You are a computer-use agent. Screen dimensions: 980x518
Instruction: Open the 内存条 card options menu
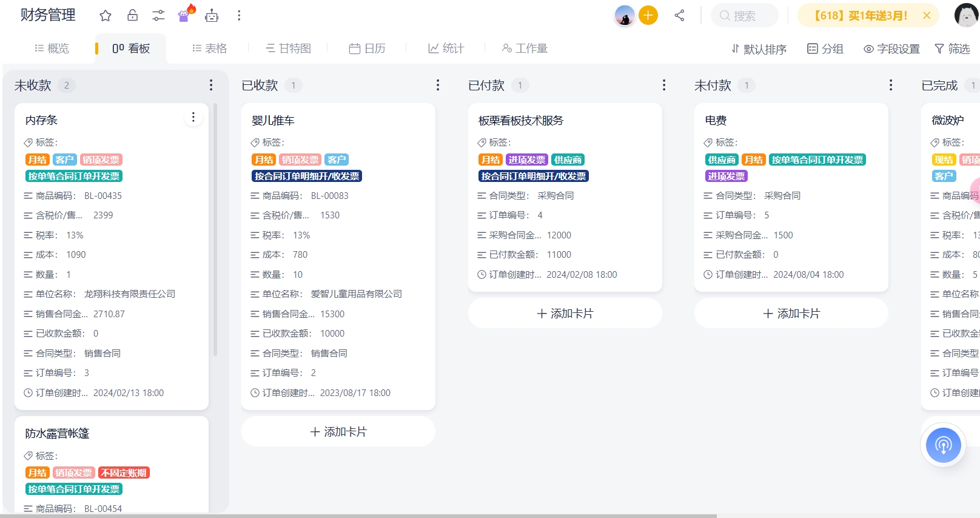pos(193,117)
